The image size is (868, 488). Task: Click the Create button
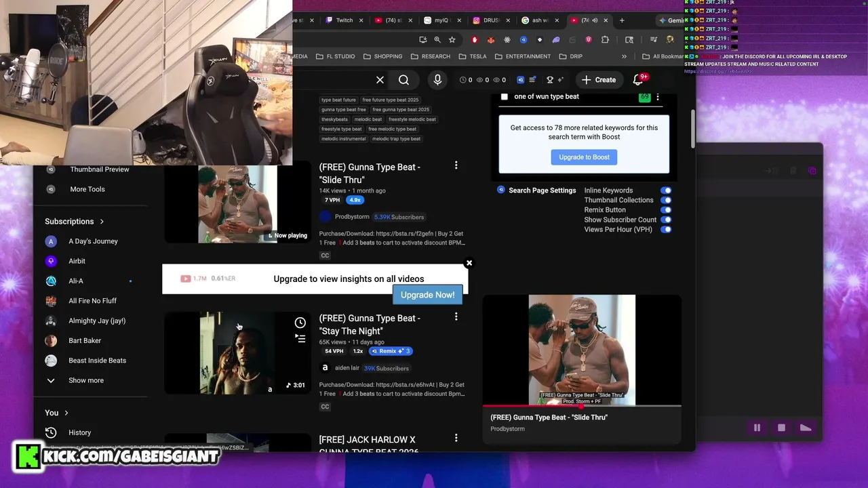click(599, 80)
